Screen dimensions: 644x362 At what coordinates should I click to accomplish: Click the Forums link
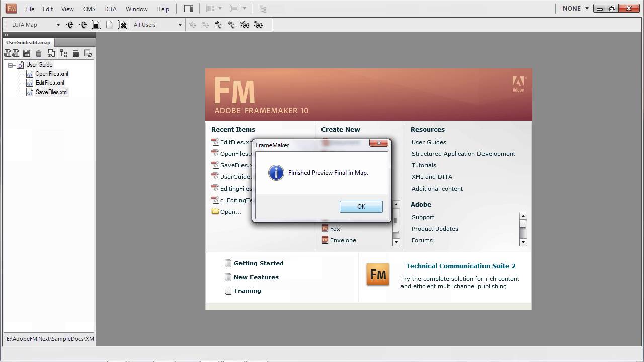[x=422, y=240]
